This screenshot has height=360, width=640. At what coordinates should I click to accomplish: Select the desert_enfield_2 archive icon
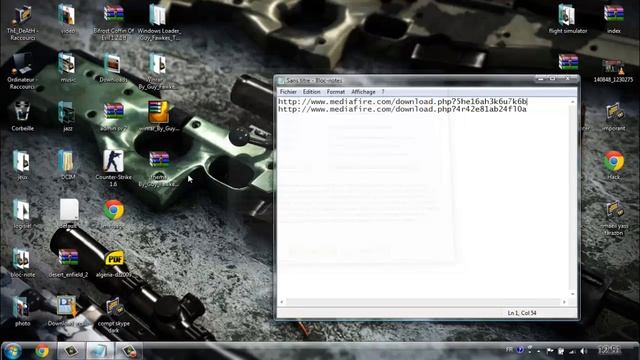click(68, 262)
